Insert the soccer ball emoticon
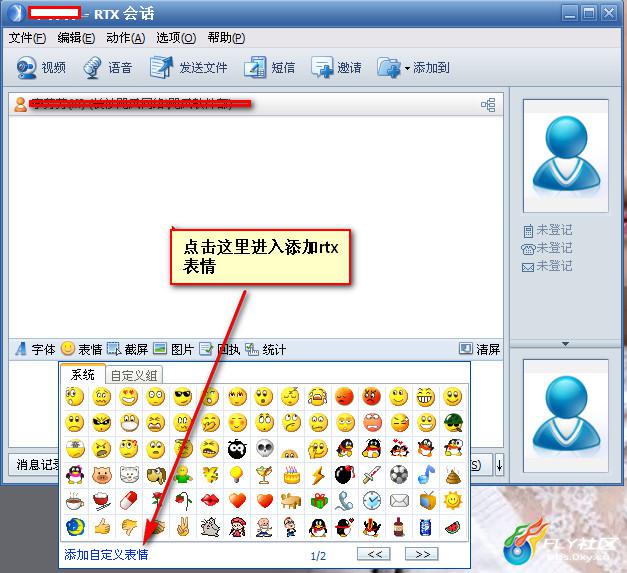Screen dimensions: 627x573 (399, 475)
